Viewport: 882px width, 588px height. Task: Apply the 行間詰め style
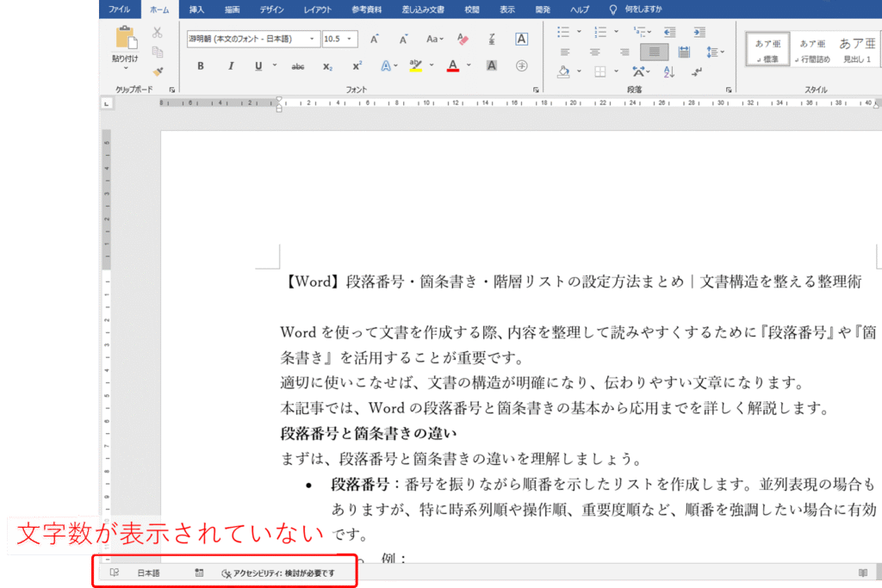[812, 50]
